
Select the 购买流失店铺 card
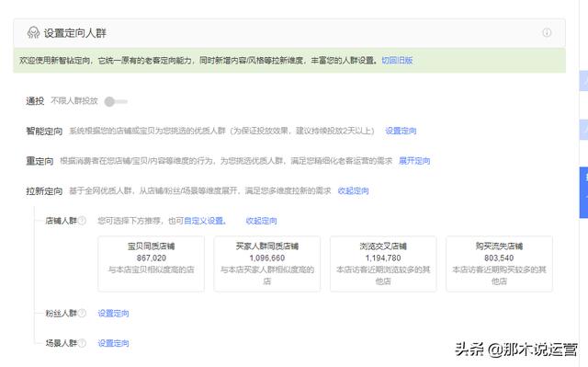tap(499, 264)
